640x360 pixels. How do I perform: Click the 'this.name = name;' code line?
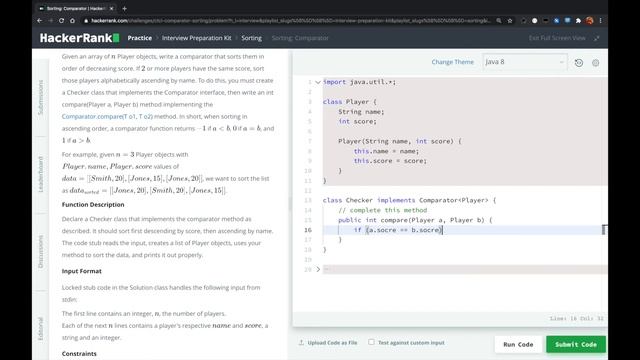(386, 151)
